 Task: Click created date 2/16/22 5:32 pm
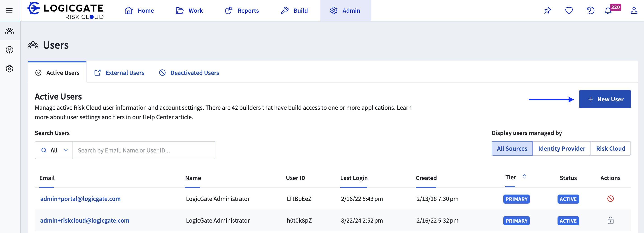[x=437, y=221]
